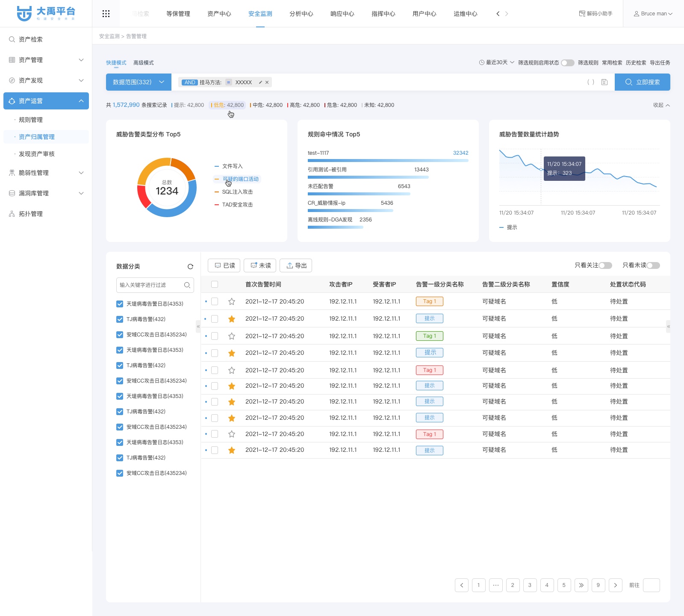Click the refresh icon beside 数据分类
Viewport: 684px width, 616px height.
[190, 266]
